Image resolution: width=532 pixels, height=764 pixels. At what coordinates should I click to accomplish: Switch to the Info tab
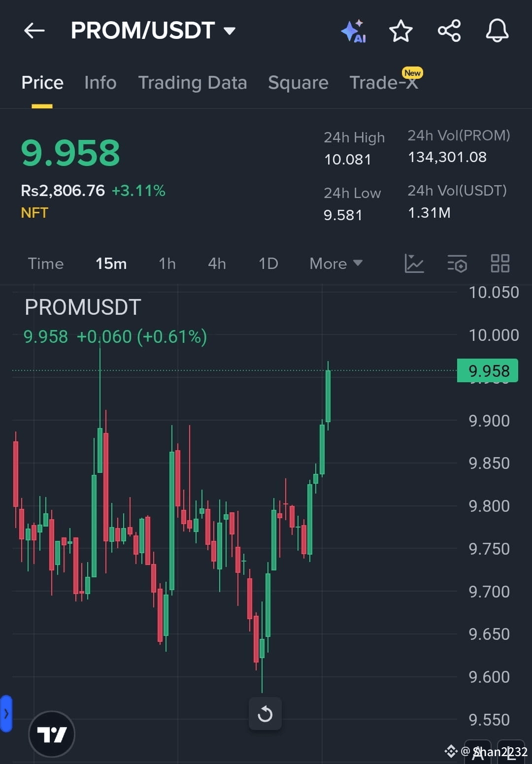pyautogui.click(x=100, y=83)
